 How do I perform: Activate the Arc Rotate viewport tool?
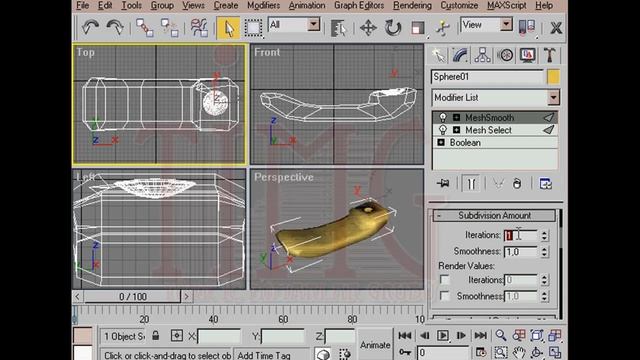point(537,352)
